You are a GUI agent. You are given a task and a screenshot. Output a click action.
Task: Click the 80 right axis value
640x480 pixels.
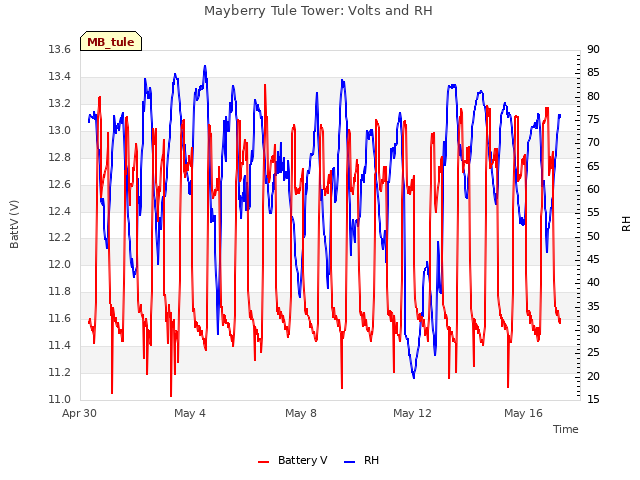click(x=593, y=96)
